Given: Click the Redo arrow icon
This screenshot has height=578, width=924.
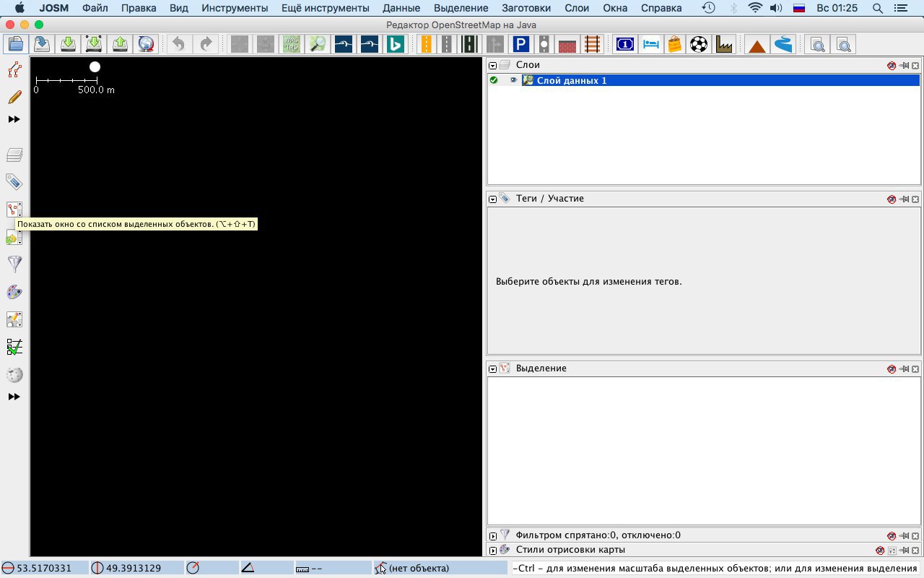Looking at the screenshot, I should 206,44.
